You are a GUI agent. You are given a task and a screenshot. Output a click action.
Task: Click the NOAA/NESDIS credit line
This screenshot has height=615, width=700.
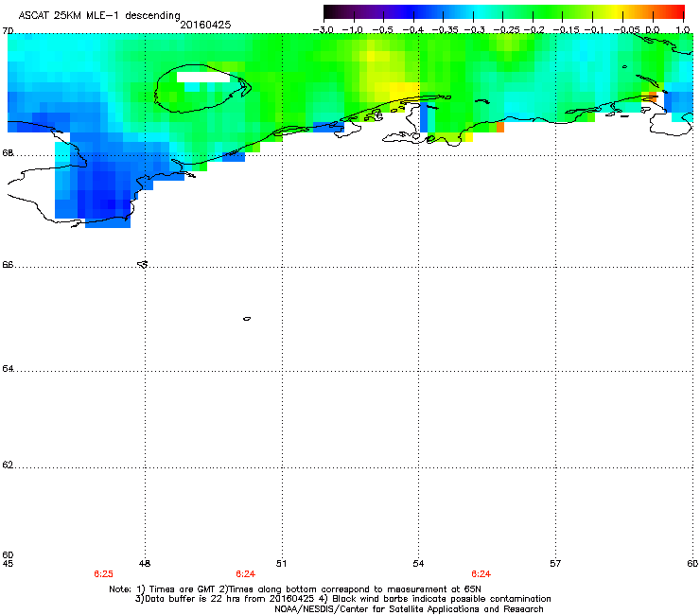pyautogui.click(x=409, y=609)
